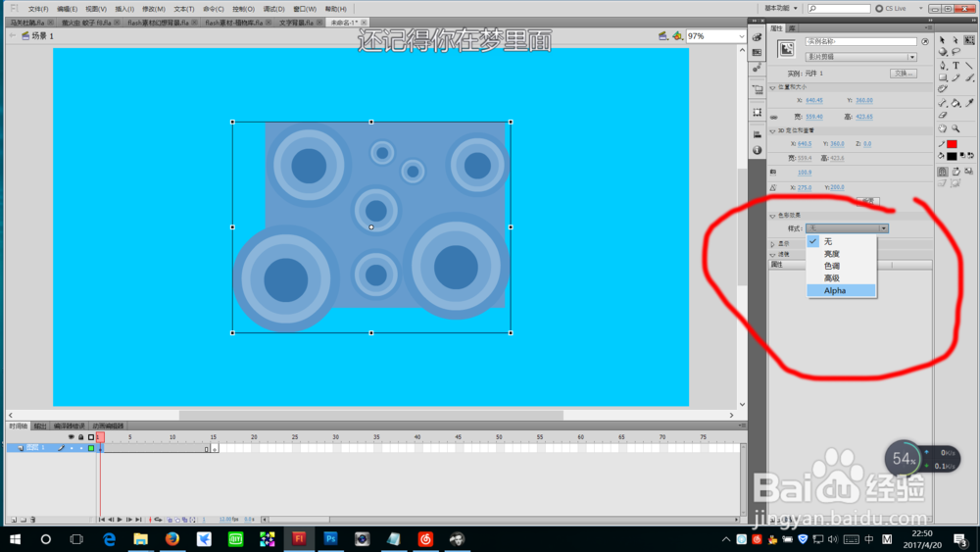Choose 色调 (Tint) from style list
980x552 pixels.
pos(841,266)
